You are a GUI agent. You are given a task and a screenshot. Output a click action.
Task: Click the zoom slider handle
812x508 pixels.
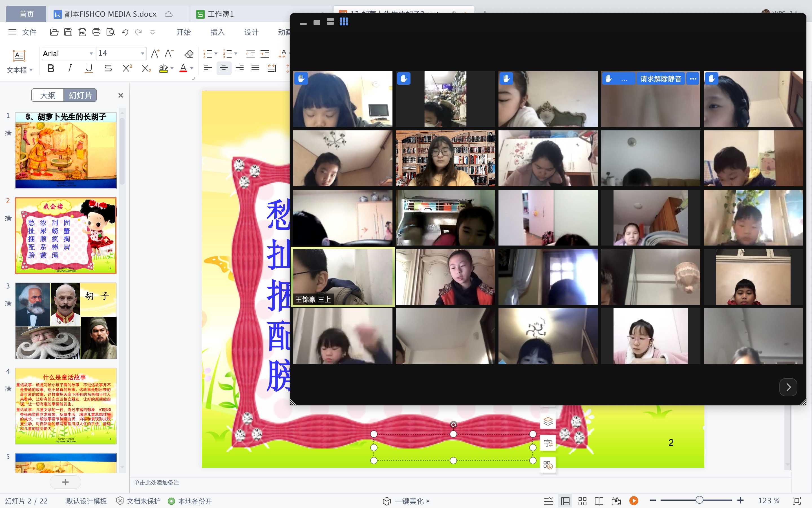point(699,500)
